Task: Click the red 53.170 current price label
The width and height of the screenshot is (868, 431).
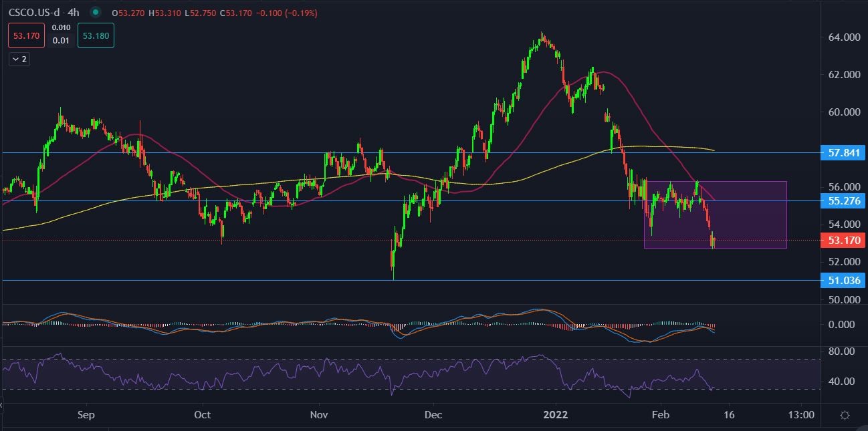Action: tap(843, 240)
